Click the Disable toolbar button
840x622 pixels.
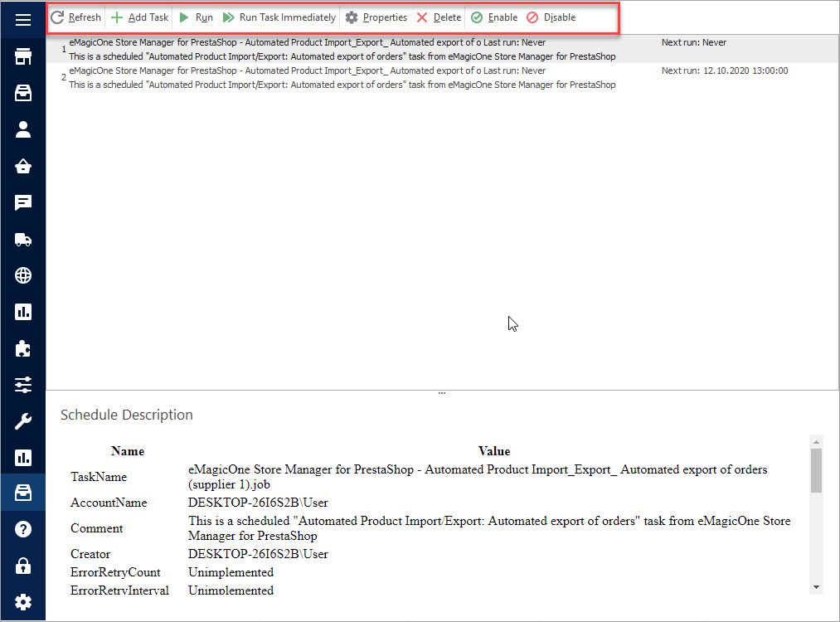coord(551,17)
